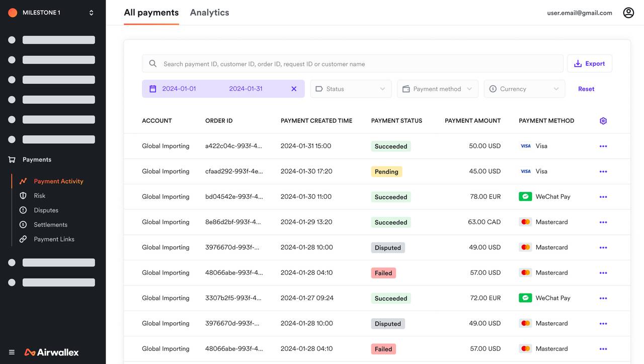The height and width of the screenshot is (364, 644).
Task: Open row actions for the 63.00 CAD payment
Action: tap(603, 222)
